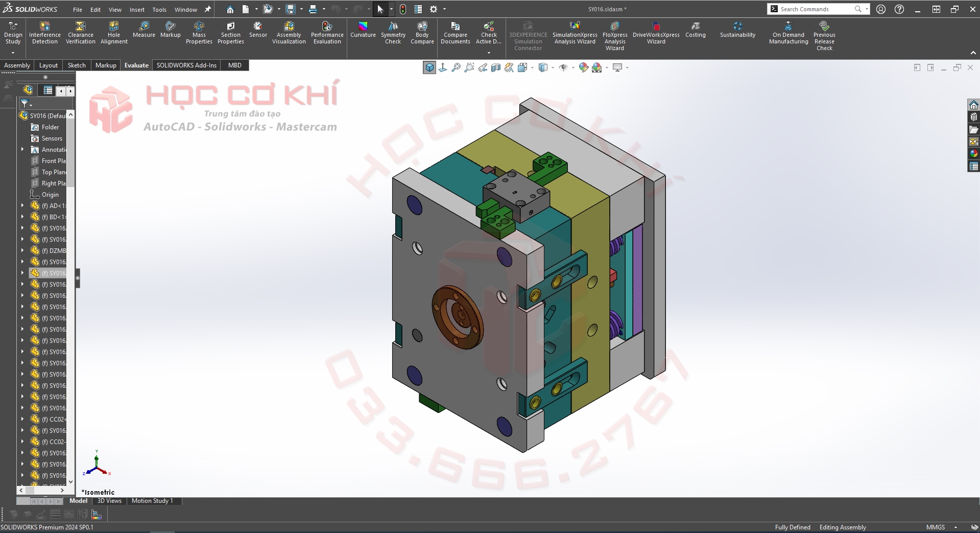Click the Sensor tool in the ribbon
Screen dimensions: 980x533
(258, 30)
